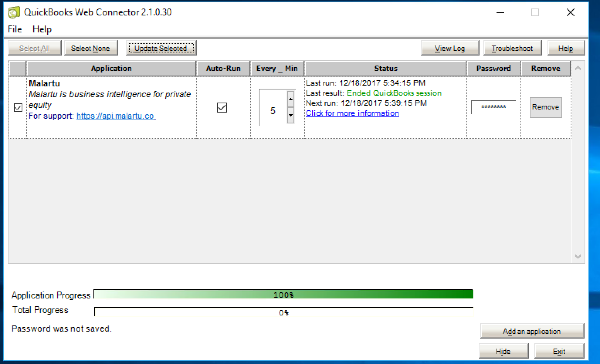Click the Malartu password field
The width and height of the screenshot is (600, 364).
point(493,107)
